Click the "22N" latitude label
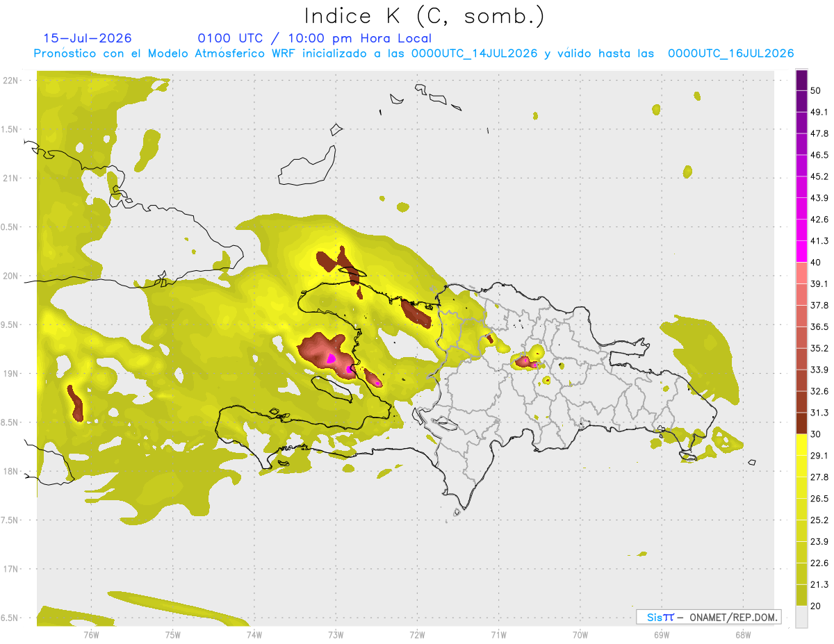The width and height of the screenshot is (834, 644). pos(11,80)
